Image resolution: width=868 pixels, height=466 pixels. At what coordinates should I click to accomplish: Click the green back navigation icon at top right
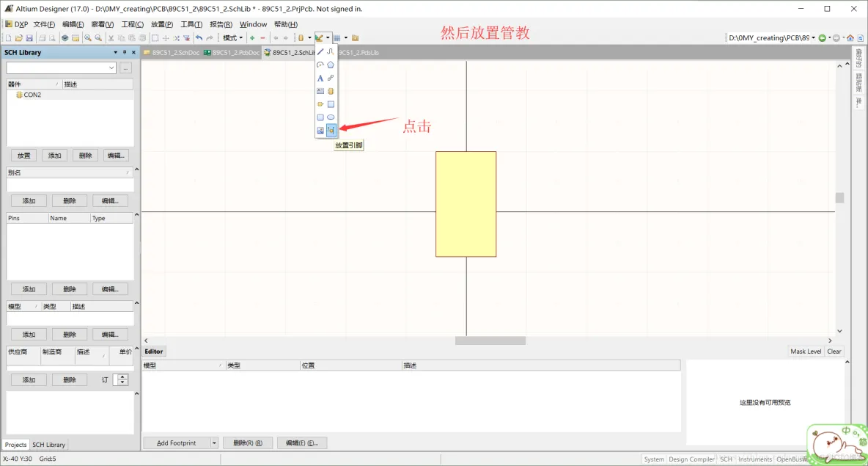click(823, 38)
